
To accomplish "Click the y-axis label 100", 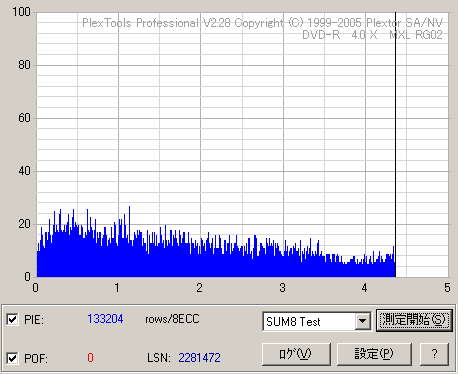I will click(21, 12).
